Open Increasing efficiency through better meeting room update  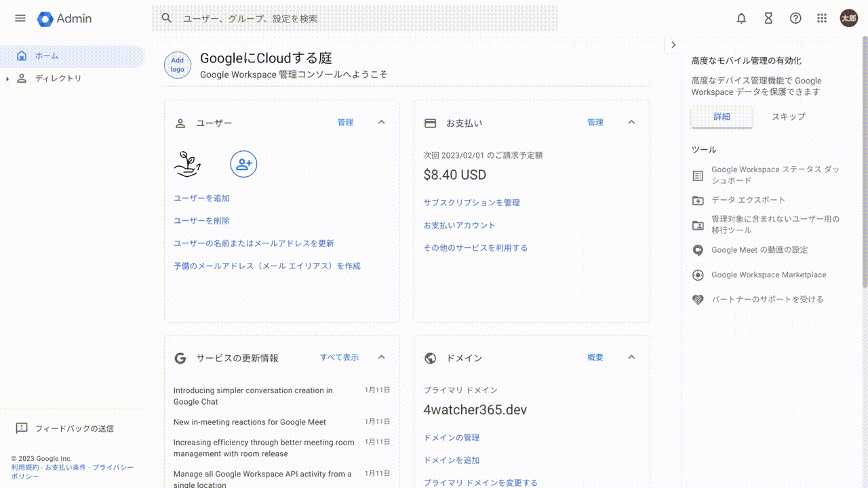click(x=264, y=448)
